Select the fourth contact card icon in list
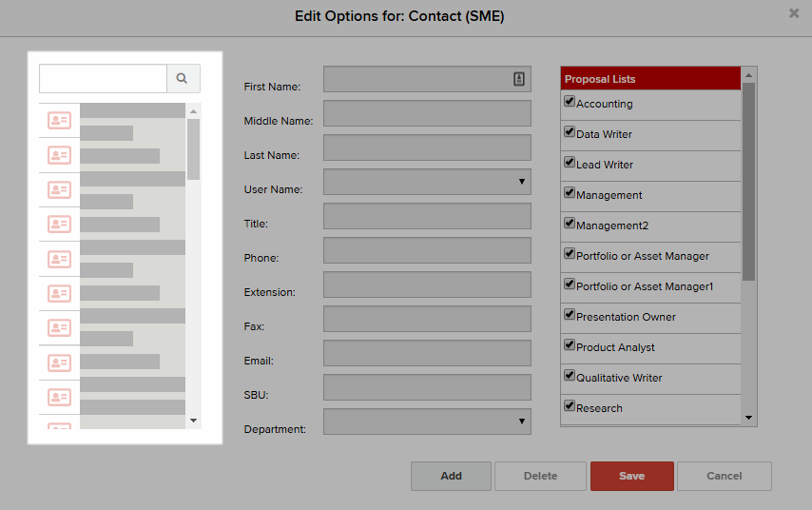 point(60,225)
